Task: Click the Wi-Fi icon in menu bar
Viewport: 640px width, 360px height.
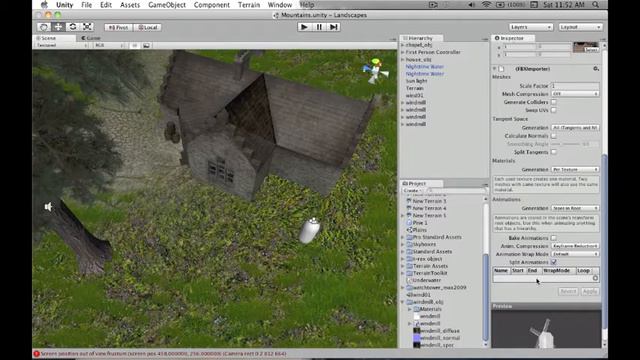Action: [x=486, y=5]
